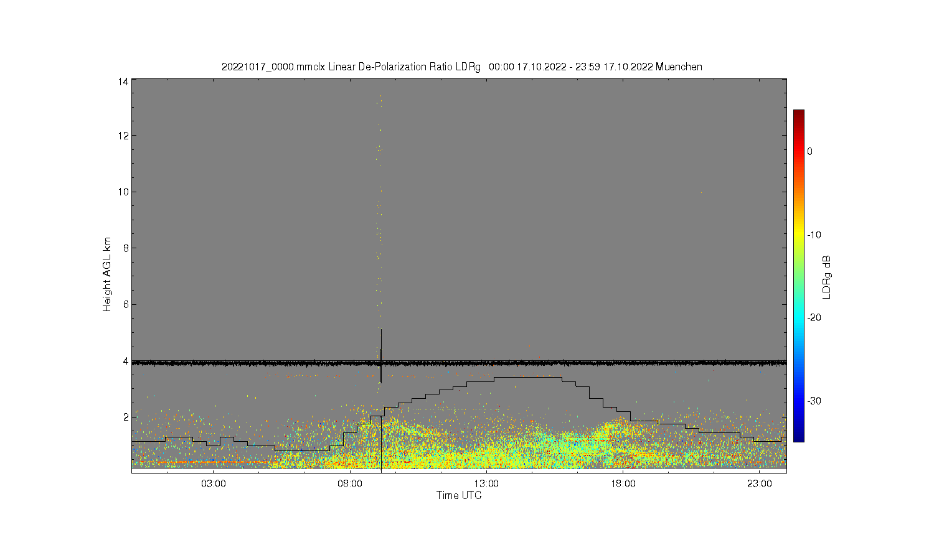934x560 pixels.
Task: Click the 'LDRg dB' colorbar label
Action: tap(827, 277)
